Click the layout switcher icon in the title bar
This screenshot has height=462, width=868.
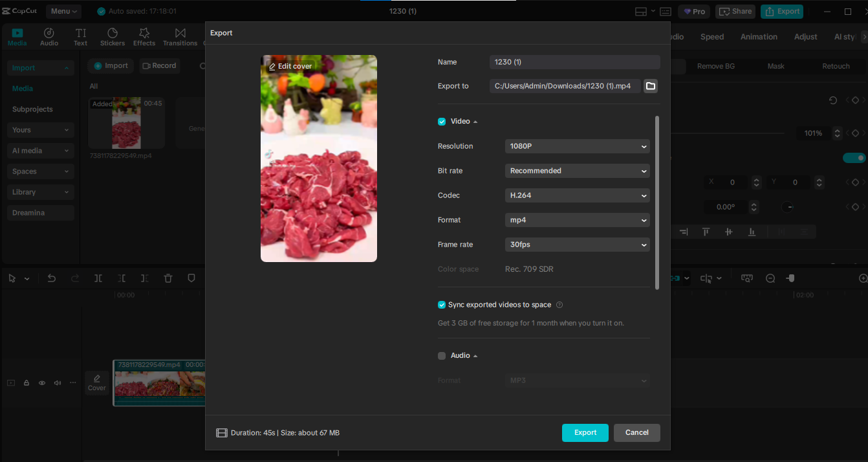click(x=641, y=11)
